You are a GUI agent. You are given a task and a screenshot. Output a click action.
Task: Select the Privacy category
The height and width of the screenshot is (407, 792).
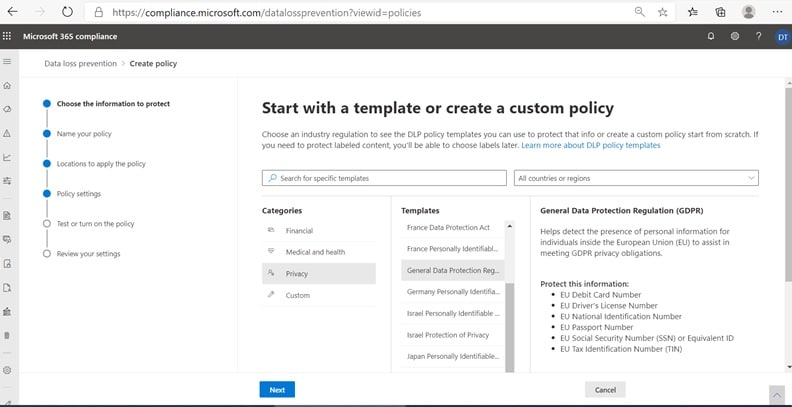pyautogui.click(x=319, y=273)
